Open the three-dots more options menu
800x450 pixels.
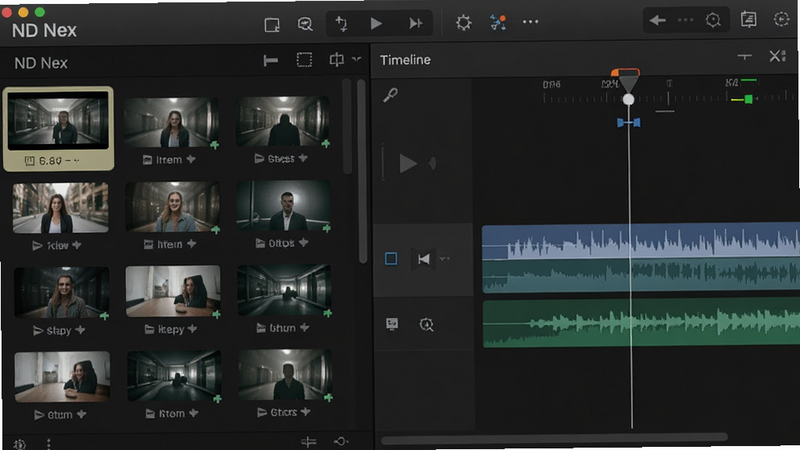530,22
